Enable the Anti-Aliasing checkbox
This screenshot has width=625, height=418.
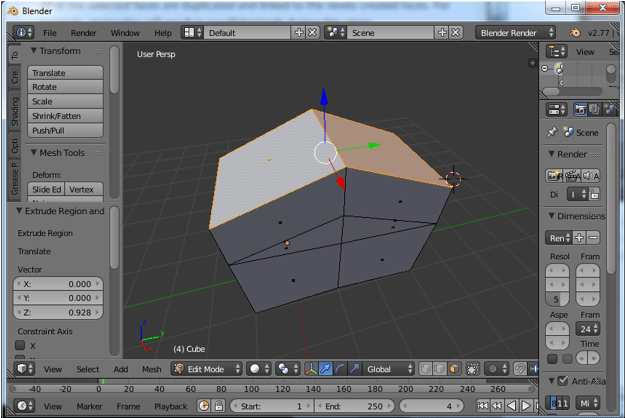[561, 381]
